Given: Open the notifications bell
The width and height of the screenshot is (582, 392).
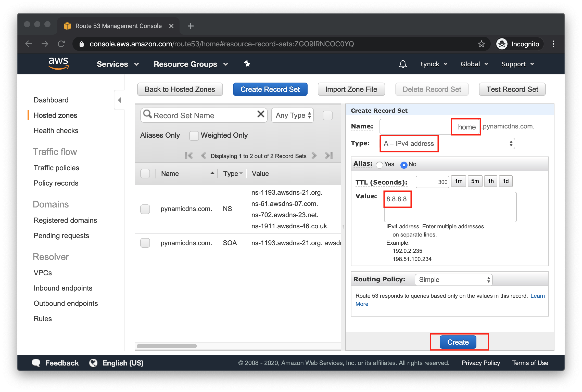Looking at the screenshot, I should pos(403,64).
